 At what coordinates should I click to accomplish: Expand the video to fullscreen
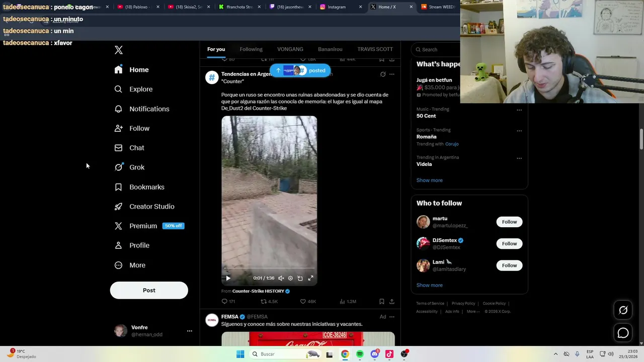pyautogui.click(x=310, y=278)
